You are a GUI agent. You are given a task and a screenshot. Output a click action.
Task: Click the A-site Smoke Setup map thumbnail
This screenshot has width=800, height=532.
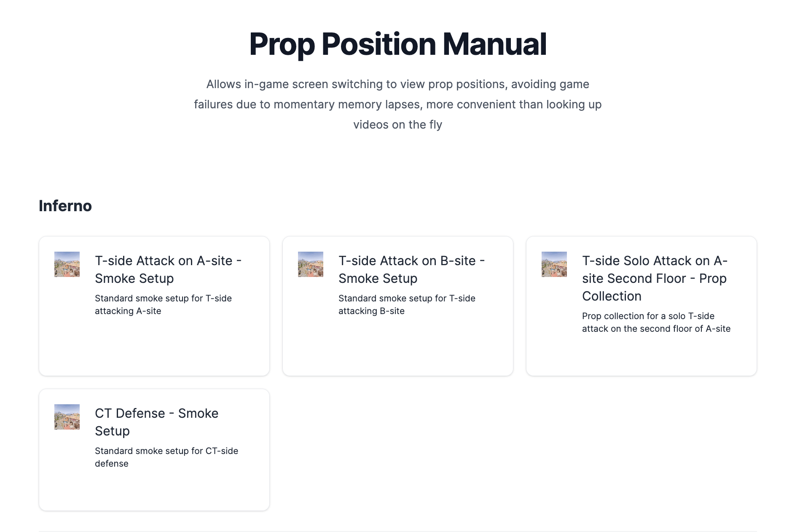[67, 264]
